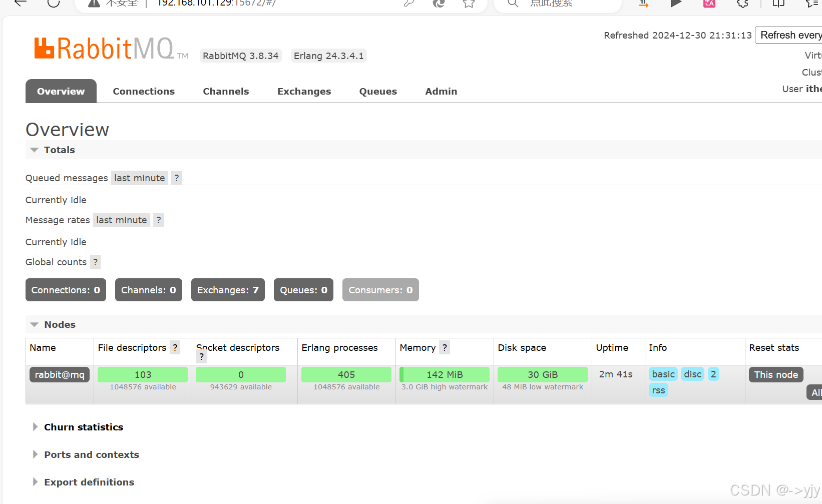
Task: Go to the Admin tab
Action: click(441, 91)
